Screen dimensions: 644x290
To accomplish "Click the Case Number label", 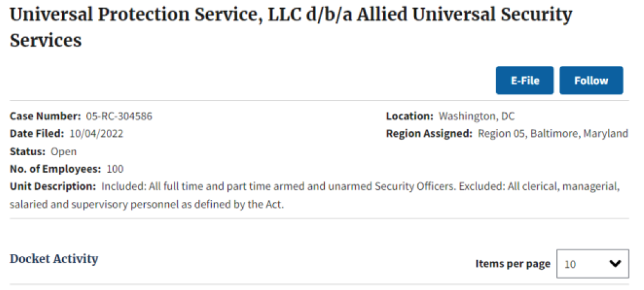I will [x=45, y=116].
